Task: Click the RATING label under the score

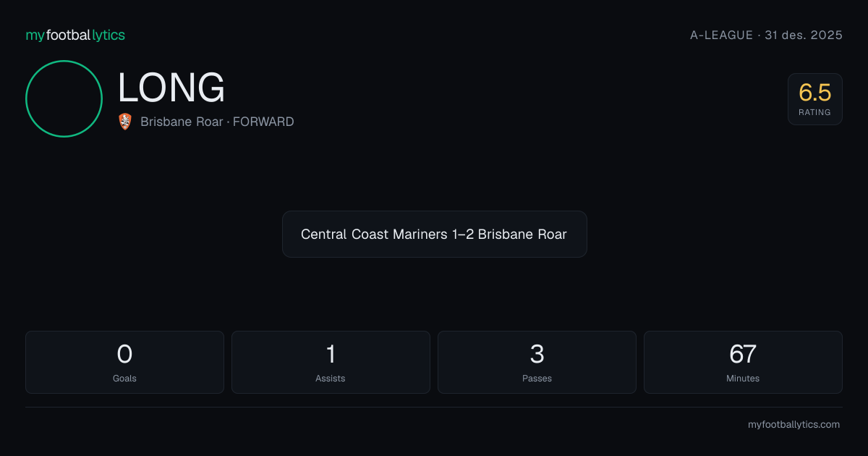Action: pyautogui.click(x=815, y=112)
